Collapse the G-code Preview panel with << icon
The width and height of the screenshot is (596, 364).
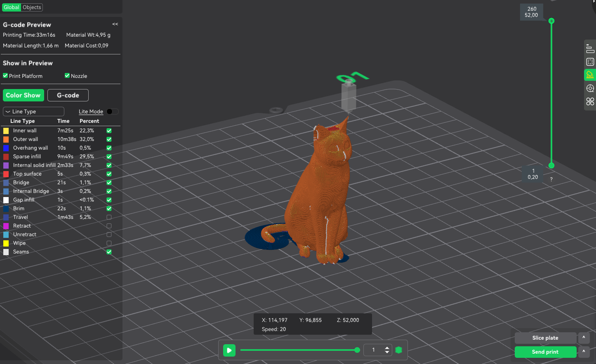click(x=115, y=24)
